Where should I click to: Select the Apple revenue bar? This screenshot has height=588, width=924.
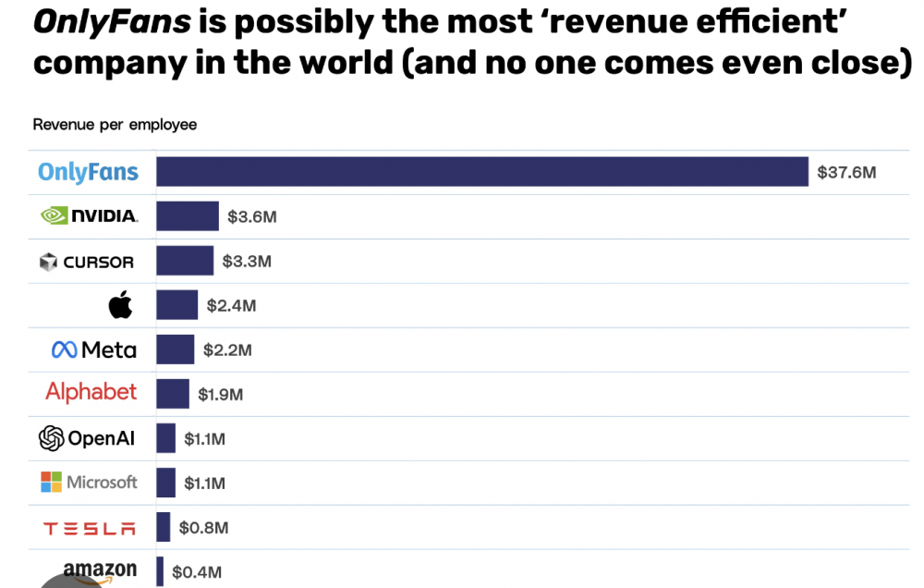tap(176, 305)
